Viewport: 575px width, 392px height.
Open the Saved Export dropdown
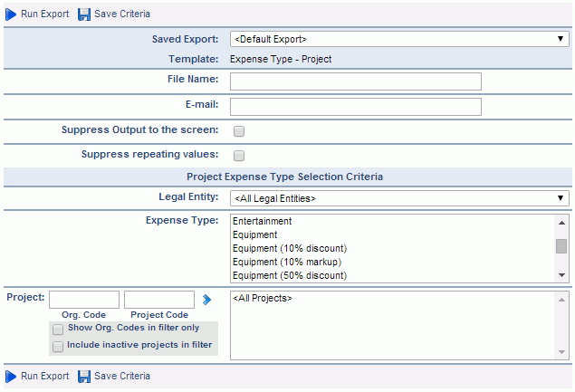[399, 39]
